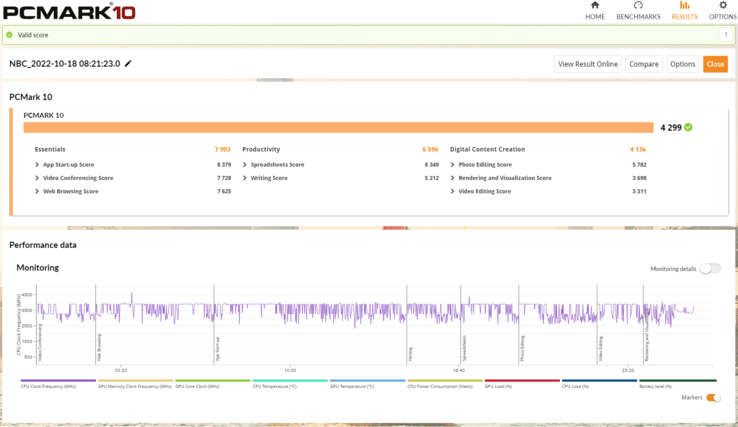Screen dimensions: 738x427
Task: Select CPU Clock Frequency purple legend
Action: [58, 384]
